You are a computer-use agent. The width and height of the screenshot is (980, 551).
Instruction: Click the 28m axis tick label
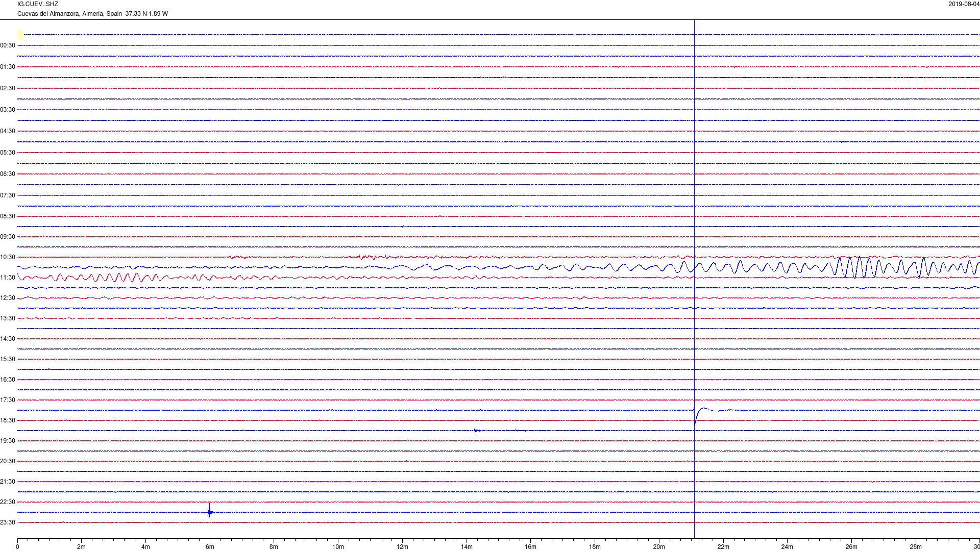point(916,547)
